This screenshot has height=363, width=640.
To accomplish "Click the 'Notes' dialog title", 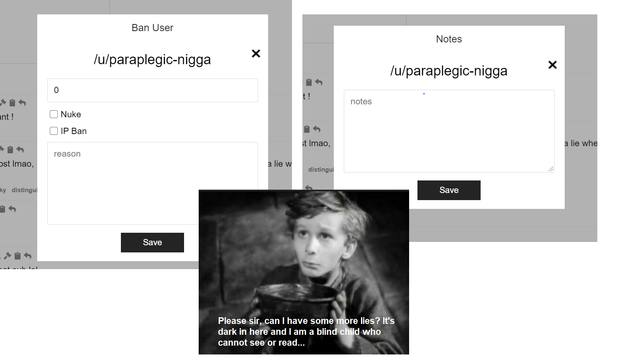I will coord(449,39).
